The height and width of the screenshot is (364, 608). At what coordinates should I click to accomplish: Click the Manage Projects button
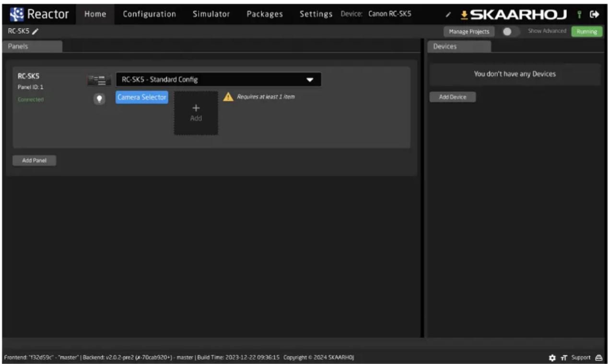469,32
